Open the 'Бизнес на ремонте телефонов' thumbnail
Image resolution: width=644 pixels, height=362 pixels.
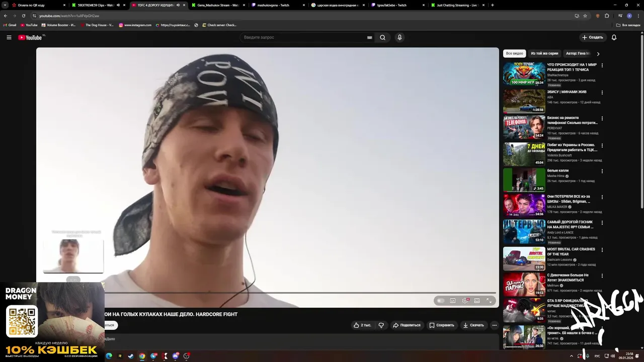click(x=524, y=127)
